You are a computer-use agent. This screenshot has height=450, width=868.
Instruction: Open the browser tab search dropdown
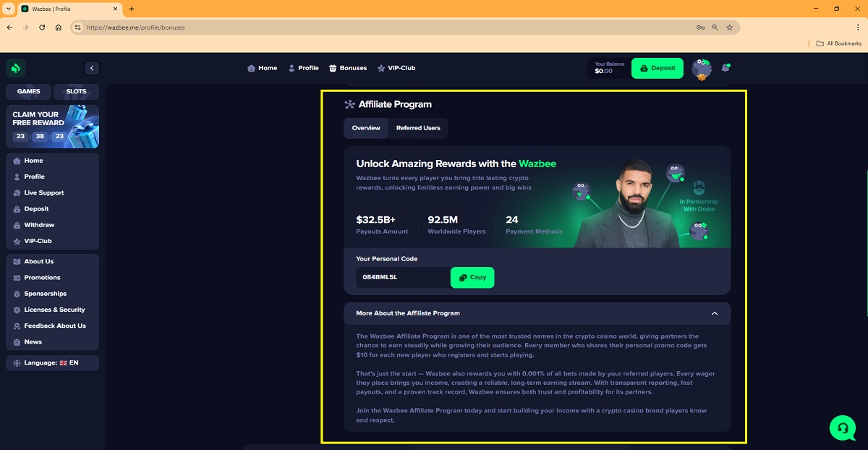coord(7,8)
